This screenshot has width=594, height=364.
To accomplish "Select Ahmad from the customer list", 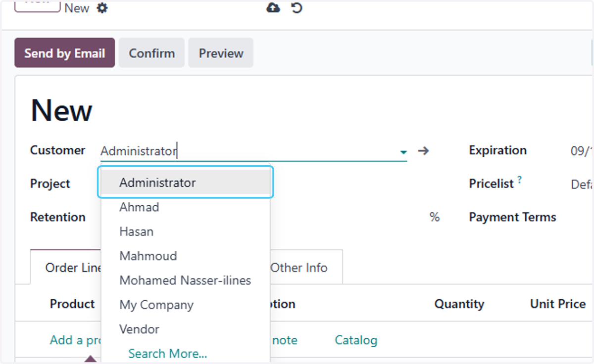I will point(186,207).
